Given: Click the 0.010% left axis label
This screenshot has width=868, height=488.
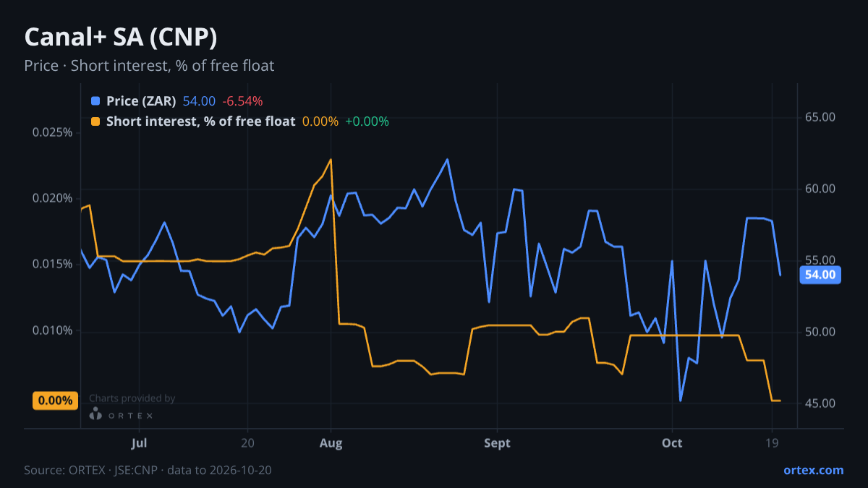Looking at the screenshot, I should pyautogui.click(x=53, y=331).
